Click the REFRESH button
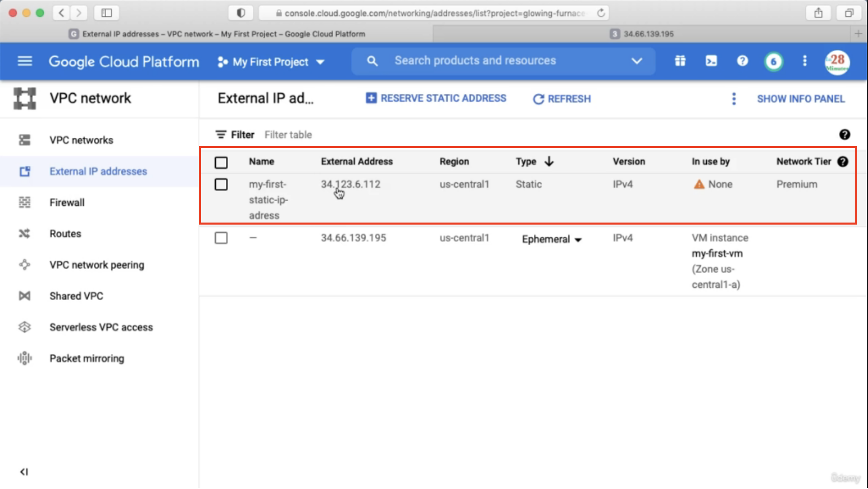This screenshot has width=868, height=489. point(561,99)
